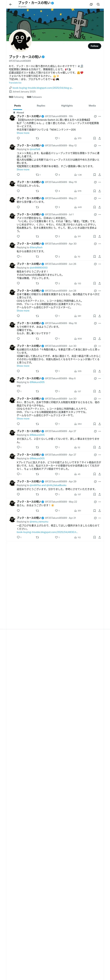Go back using the header arrow
The image size is (110, 980).
click(11, 5)
